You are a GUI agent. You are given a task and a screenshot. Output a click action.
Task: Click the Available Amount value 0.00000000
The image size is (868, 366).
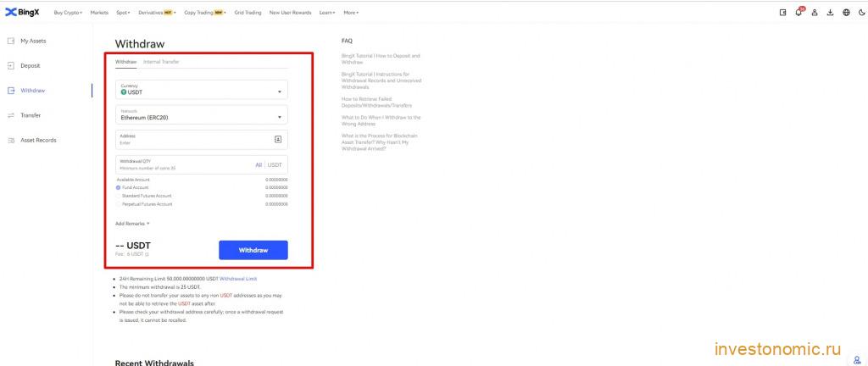point(276,180)
